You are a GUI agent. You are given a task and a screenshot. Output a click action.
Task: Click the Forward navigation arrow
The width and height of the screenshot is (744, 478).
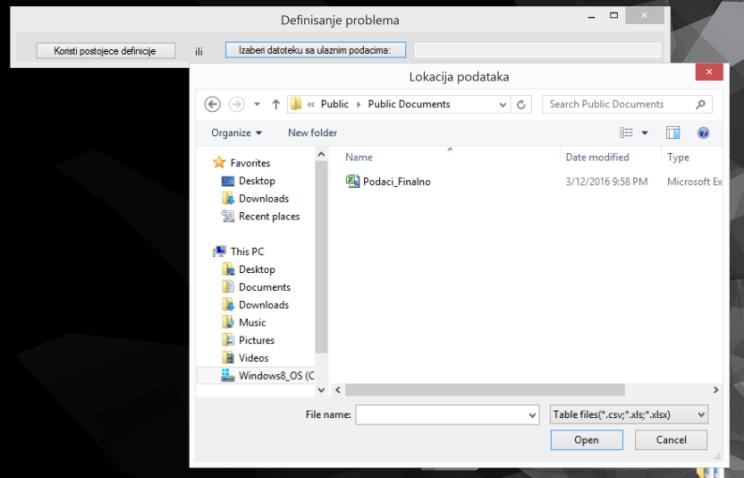click(236, 104)
